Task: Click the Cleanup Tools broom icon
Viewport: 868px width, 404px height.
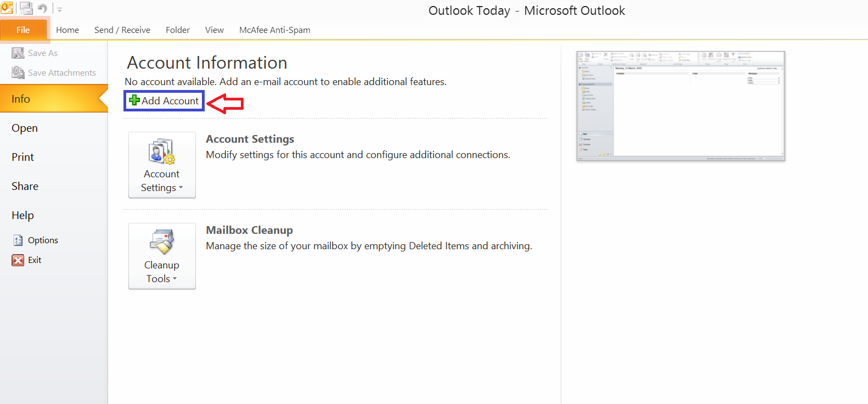Action: (x=162, y=242)
